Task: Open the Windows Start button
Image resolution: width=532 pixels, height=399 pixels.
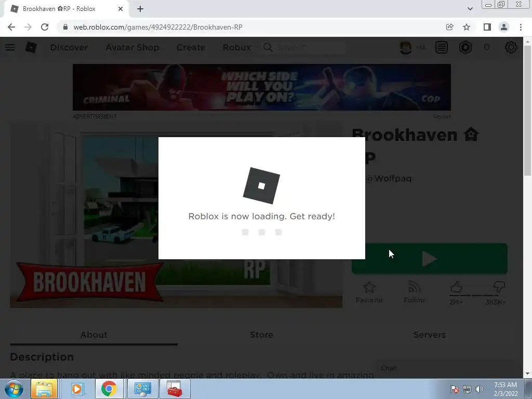Action: 14,389
